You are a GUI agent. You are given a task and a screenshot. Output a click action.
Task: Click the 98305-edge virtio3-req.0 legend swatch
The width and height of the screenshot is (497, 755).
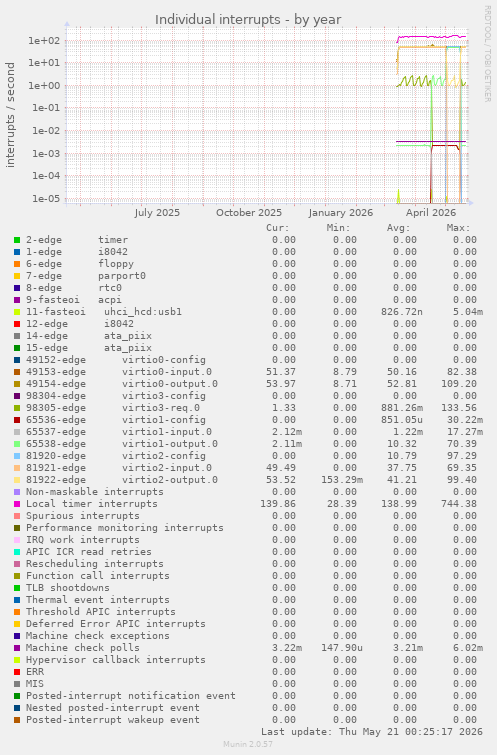tap(17, 408)
